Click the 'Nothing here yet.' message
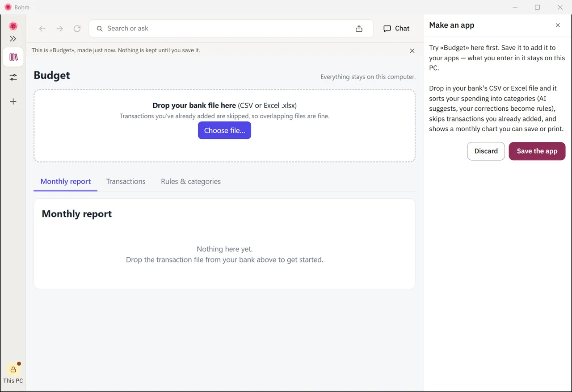Viewport: 572px width, 392px height. click(x=224, y=249)
